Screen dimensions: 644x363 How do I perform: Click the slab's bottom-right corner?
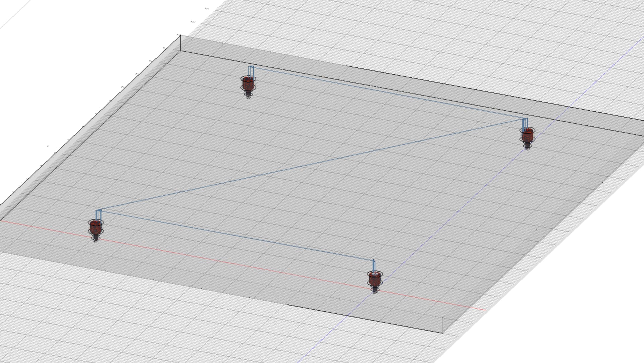442,333
